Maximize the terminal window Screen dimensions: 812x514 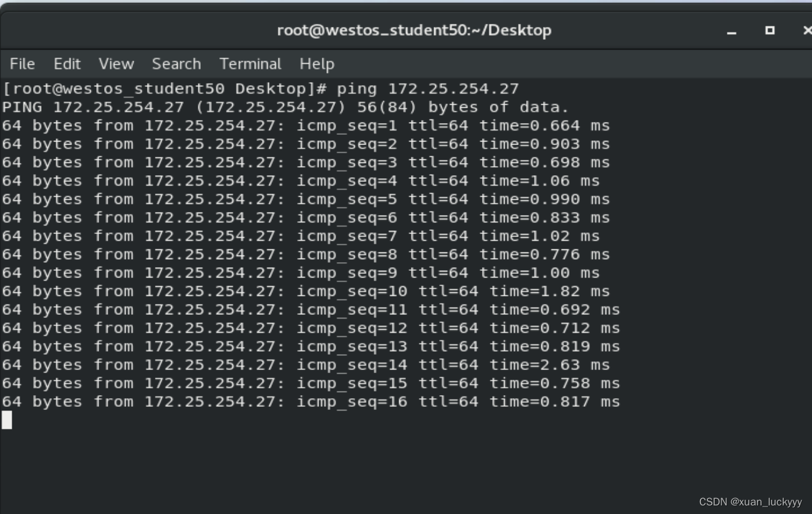(770, 30)
